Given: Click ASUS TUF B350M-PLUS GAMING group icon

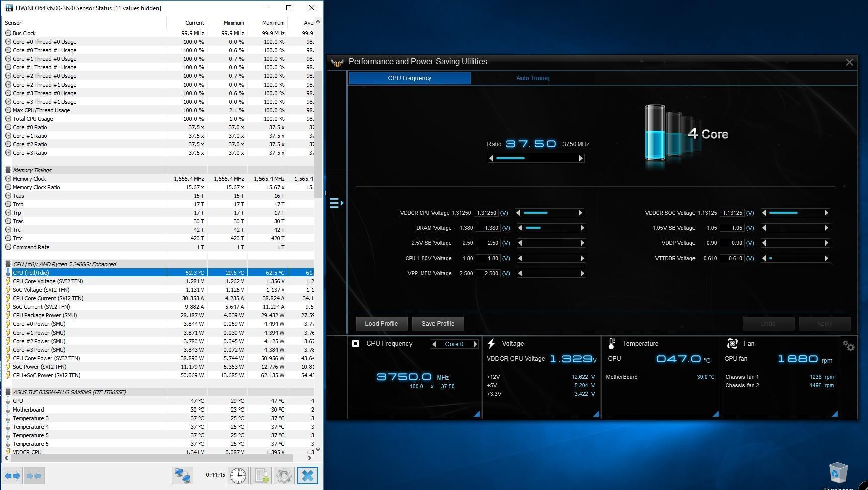Looking at the screenshot, I should coord(8,392).
